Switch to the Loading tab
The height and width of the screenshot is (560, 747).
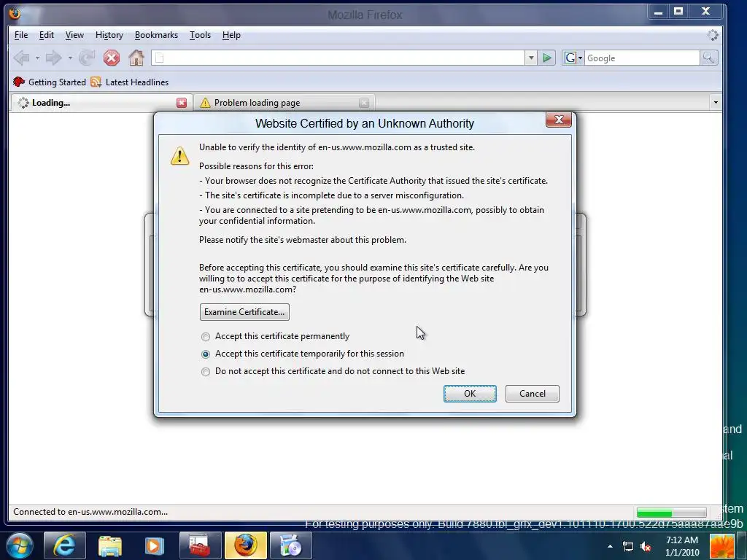(x=101, y=103)
